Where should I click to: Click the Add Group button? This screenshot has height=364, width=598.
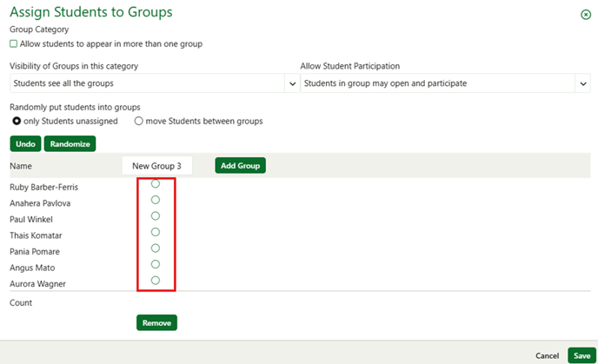240,165
